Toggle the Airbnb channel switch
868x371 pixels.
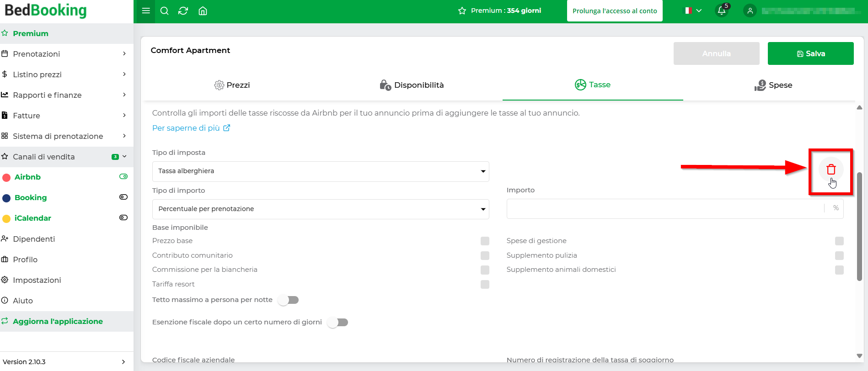[123, 176]
